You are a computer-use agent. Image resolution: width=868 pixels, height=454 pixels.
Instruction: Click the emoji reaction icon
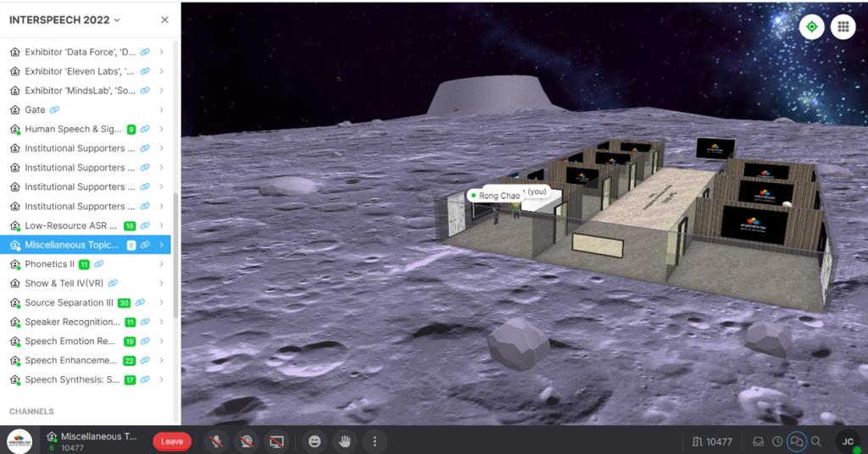tap(315, 441)
